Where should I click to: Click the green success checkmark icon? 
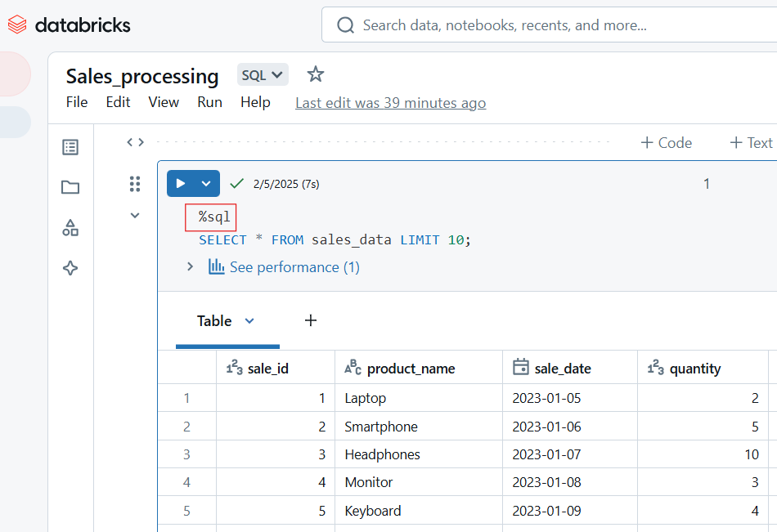pyautogui.click(x=237, y=184)
